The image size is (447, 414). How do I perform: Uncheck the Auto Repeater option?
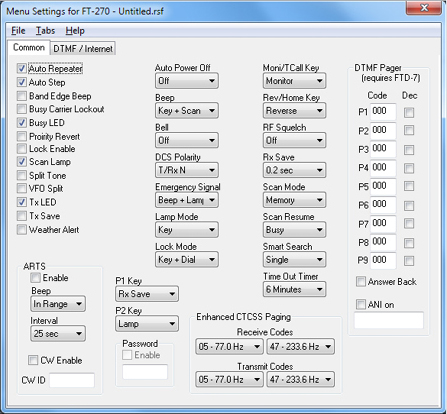pyautogui.click(x=22, y=69)
